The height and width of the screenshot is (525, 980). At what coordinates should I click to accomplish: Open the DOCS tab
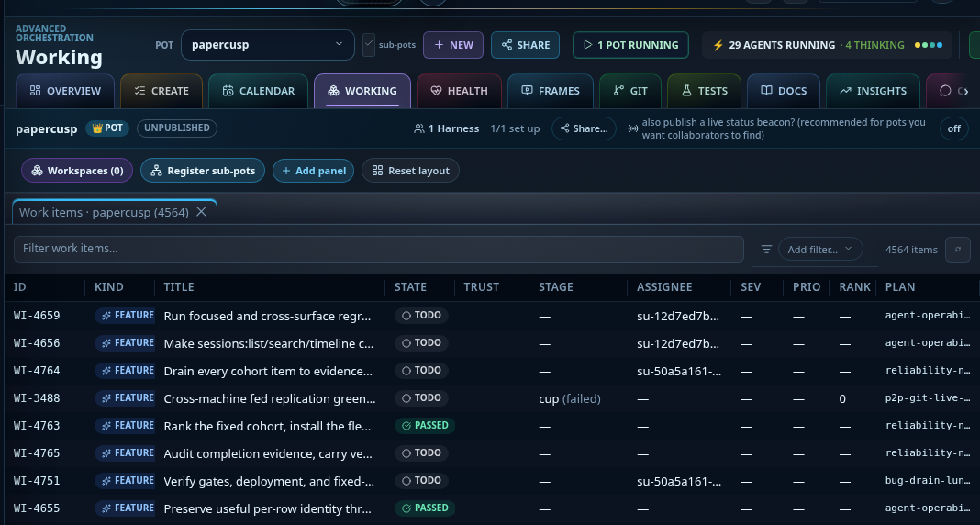coord(784,91)
